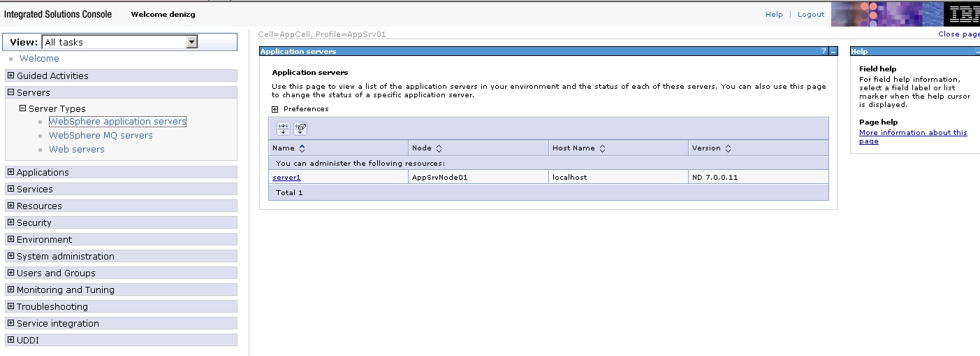Open WebSphere MQ servers in navigation
The height and width of the screenshot is (356, 980).
[x=101, y=136]
